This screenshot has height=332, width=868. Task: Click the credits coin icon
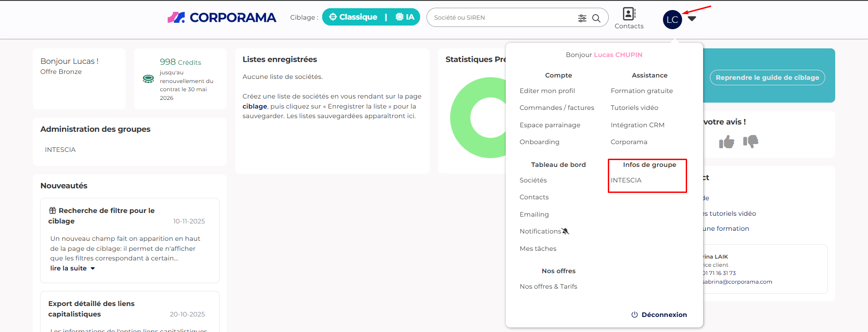pos(149,79)
